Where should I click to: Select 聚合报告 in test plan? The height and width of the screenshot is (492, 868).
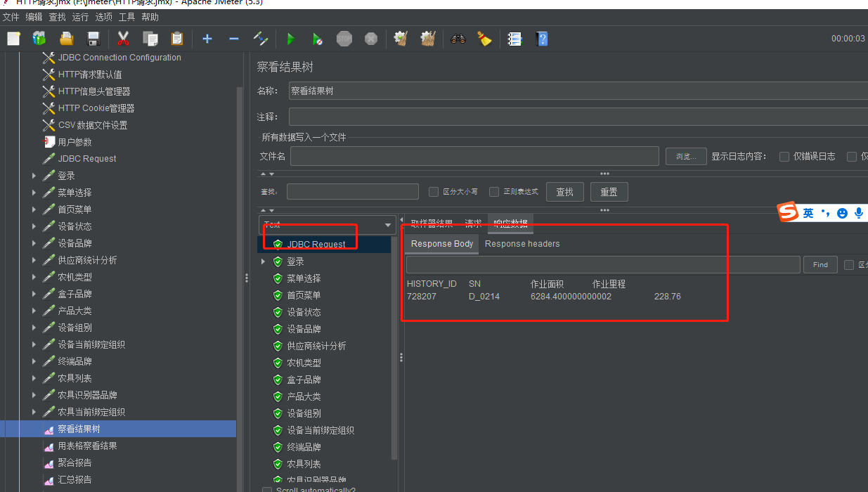pos(75,462)
